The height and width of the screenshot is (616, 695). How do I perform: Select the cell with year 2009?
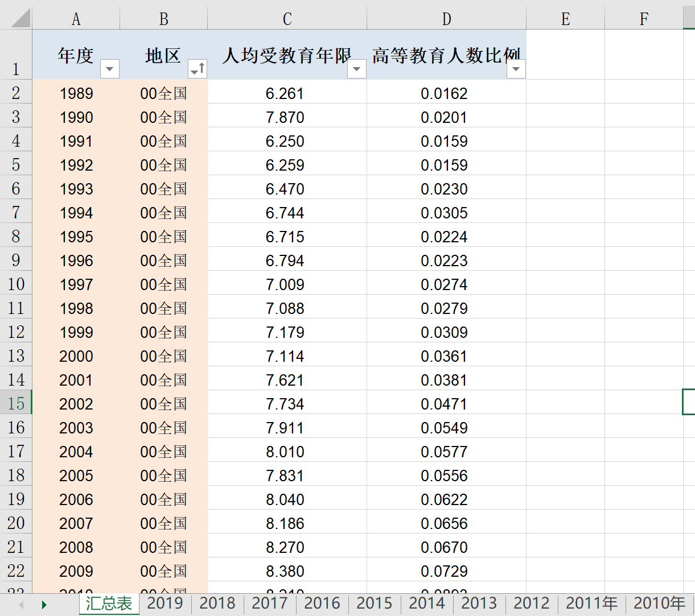coord(76,570)
